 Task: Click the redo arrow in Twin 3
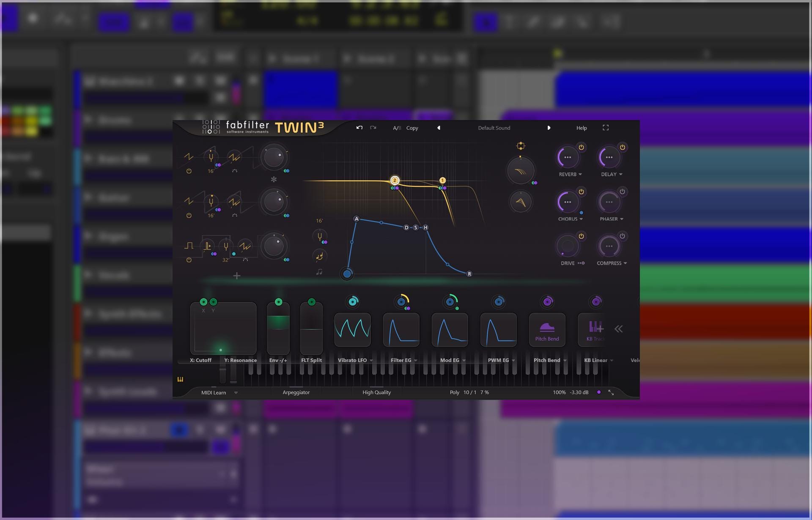[373, 128]
